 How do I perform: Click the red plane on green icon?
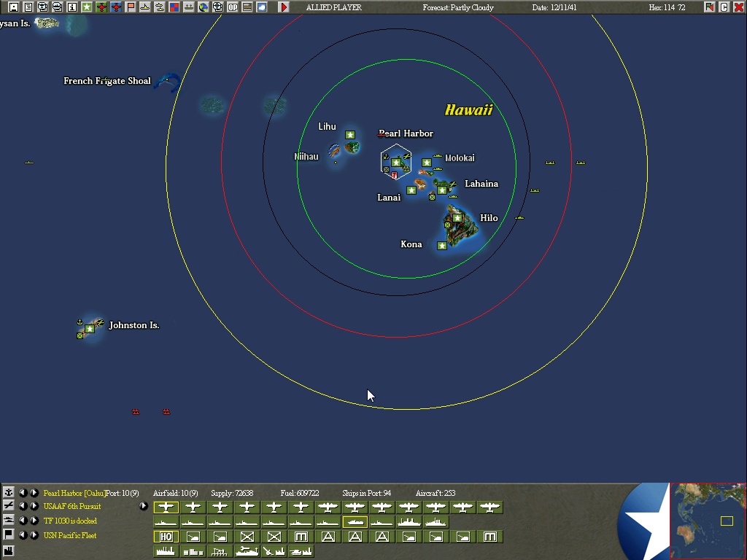point(101,7)
